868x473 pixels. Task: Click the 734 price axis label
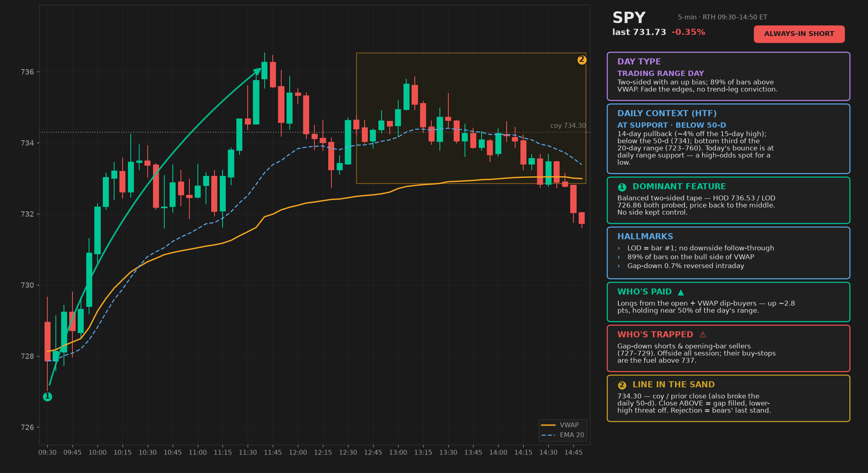pyautogui.click(x=27, y=143)
